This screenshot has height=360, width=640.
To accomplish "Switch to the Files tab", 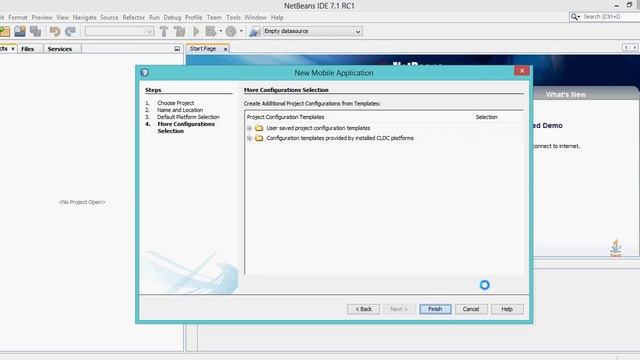I will click(28, 49).
